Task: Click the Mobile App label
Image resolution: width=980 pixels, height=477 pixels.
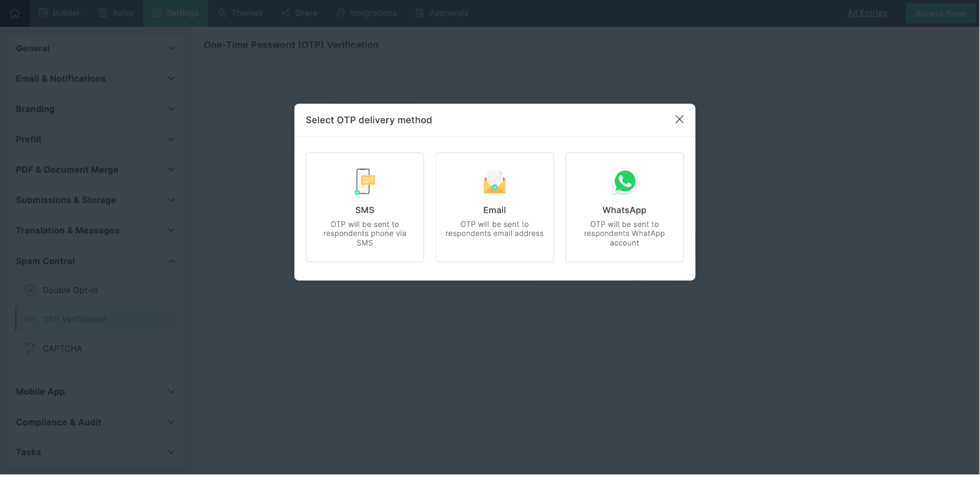Action: (x=40, y=392)
